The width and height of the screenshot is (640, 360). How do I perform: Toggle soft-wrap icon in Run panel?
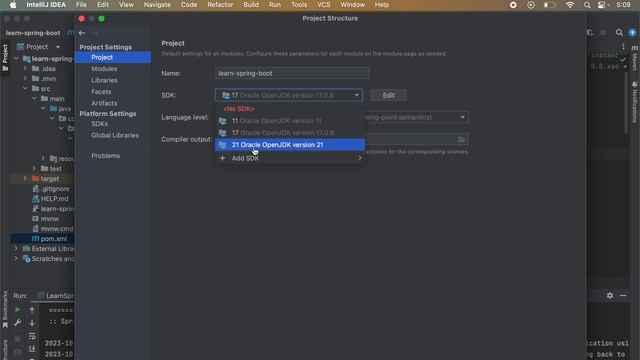(x=32, y=336)
